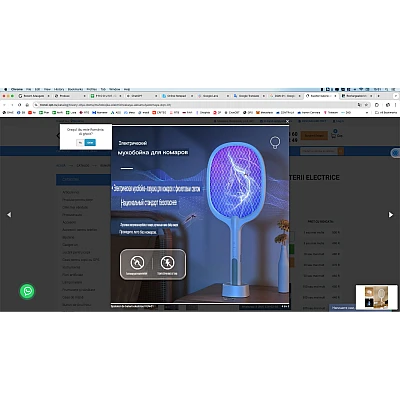This screenshot has width=400, height=400.
Task: Confirm the highlighted region popup button
Action: pyautogui.click(x=90, y=143)
